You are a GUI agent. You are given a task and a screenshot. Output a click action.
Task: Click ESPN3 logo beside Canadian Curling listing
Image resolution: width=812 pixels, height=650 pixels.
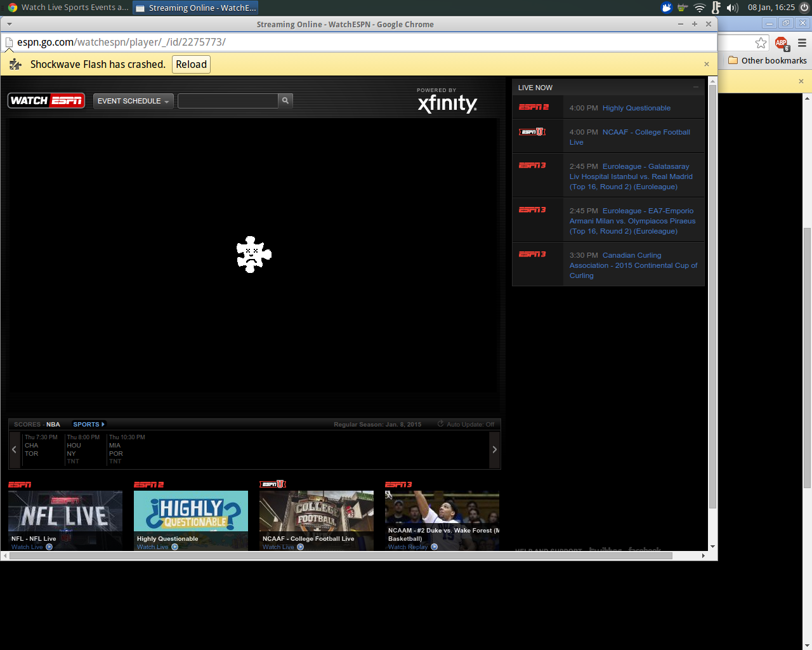(532, 255)
